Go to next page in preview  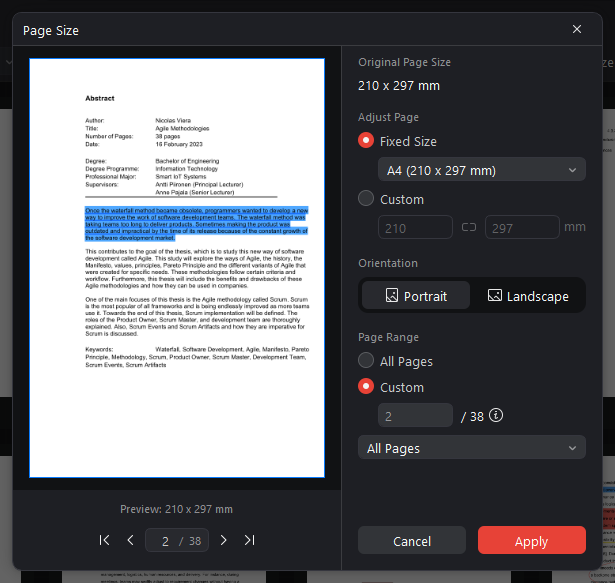223,540
